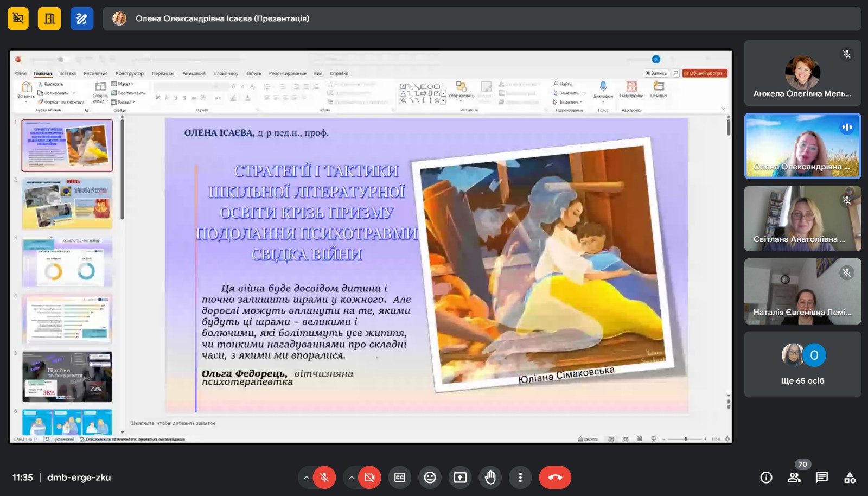This screenshot has height=496, width=868.
Task: Switch to the Конструктор ribbon tab
Action: (x=130, y=73)
